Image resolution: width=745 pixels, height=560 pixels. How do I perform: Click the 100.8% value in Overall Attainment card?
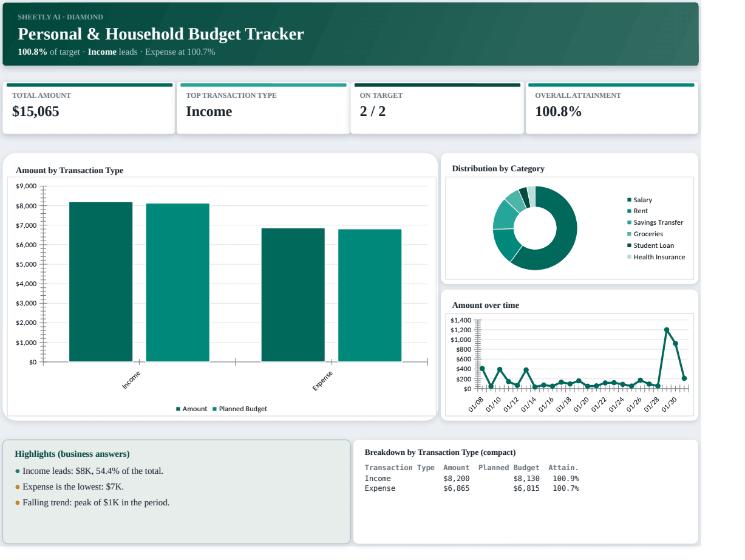point(559,112)
